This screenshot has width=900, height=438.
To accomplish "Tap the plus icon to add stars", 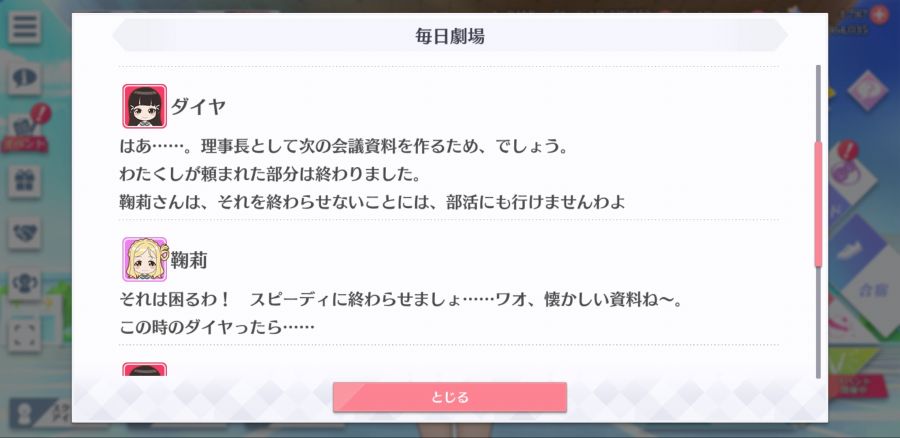I will tap(878, 15).
